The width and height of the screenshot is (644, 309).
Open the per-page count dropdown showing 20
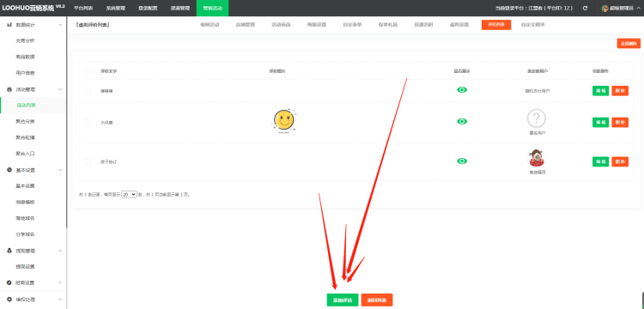pos(129,195)
